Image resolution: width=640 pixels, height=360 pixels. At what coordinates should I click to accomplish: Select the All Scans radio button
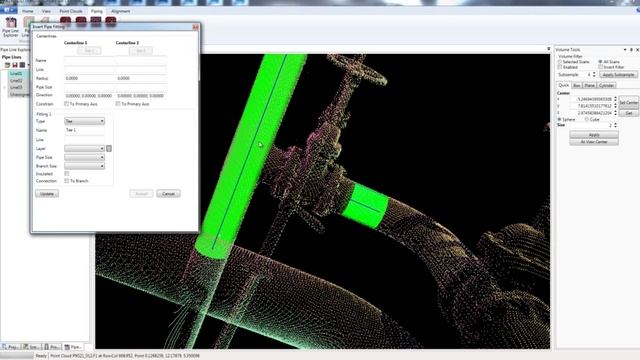click(x=600, y=62)
